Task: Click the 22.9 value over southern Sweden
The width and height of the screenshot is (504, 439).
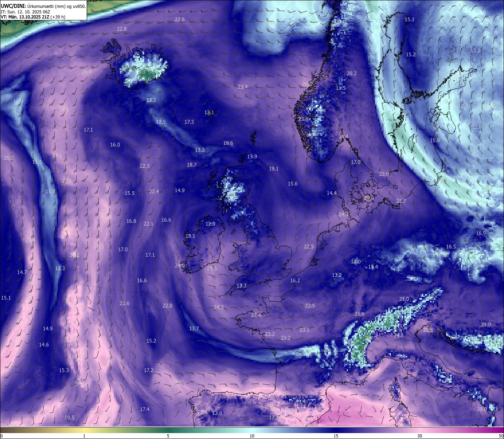Action: [384, 174]
